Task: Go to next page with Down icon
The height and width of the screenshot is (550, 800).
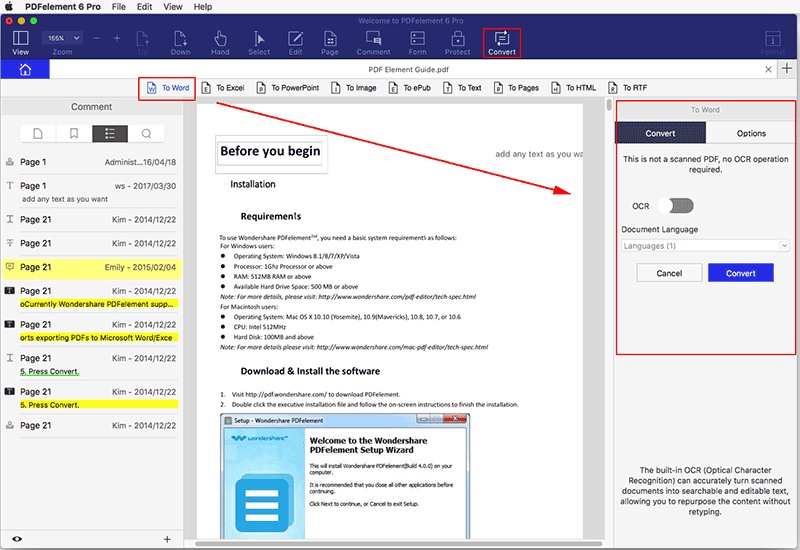Action: tap(181, 43)
